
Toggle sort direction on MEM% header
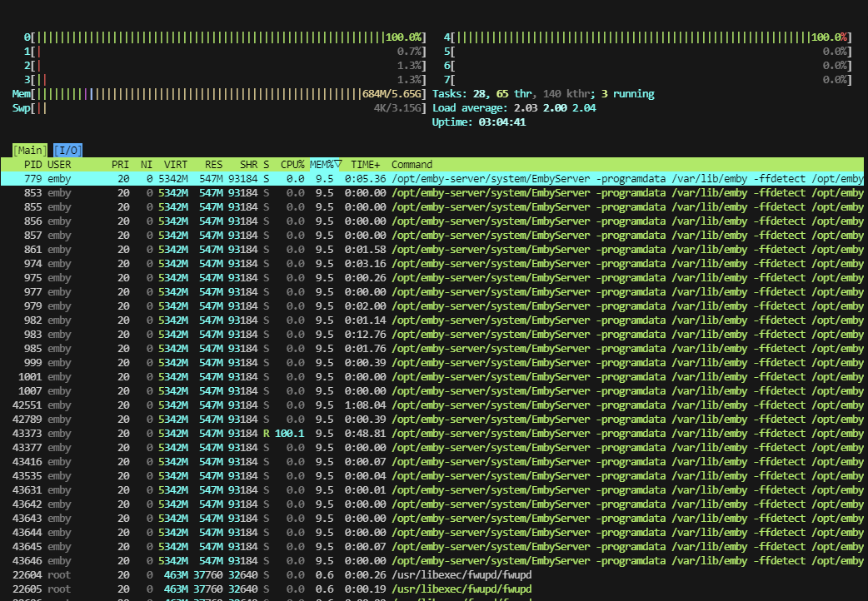(x=325, y=165)
